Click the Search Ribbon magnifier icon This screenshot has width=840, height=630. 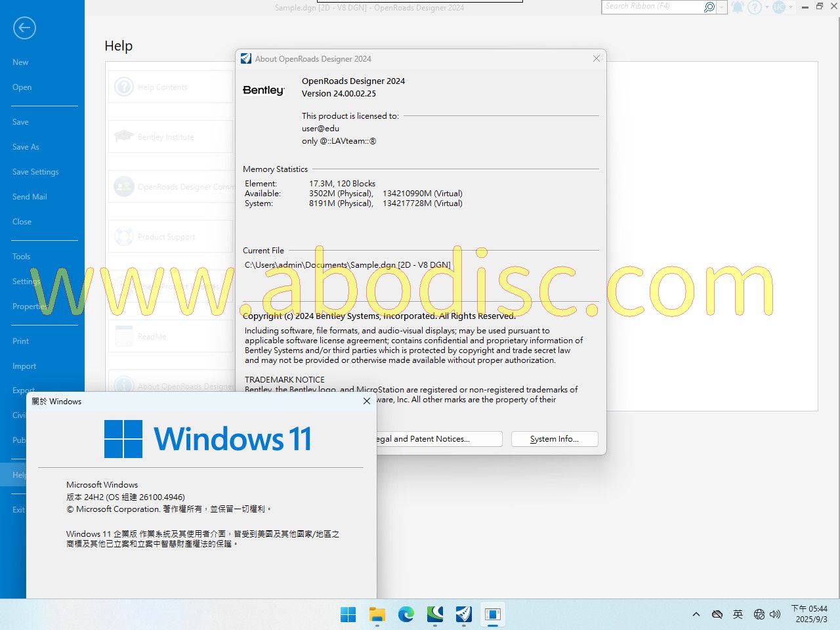[x=709, y=7]
